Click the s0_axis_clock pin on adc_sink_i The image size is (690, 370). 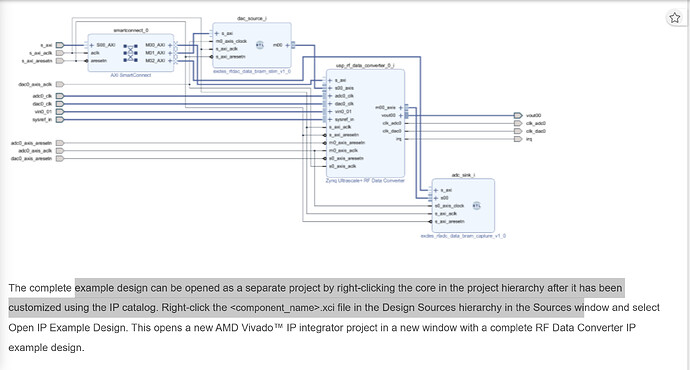click(449, 206)
